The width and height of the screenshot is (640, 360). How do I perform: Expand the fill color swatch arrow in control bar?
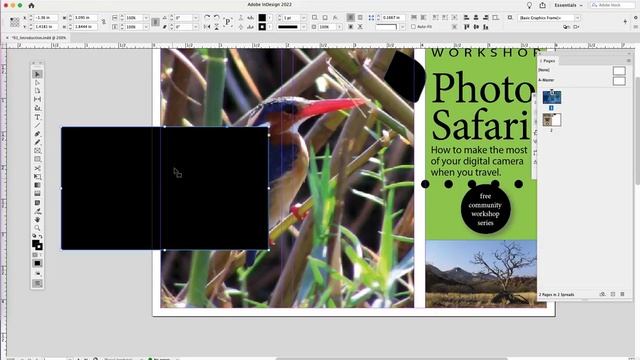[269, 18]
